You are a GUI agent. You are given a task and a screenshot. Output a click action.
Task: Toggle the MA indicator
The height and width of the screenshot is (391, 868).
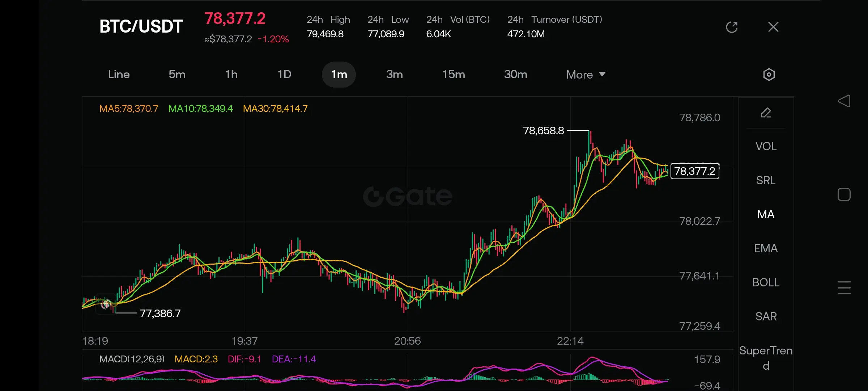tap(766, 214)
